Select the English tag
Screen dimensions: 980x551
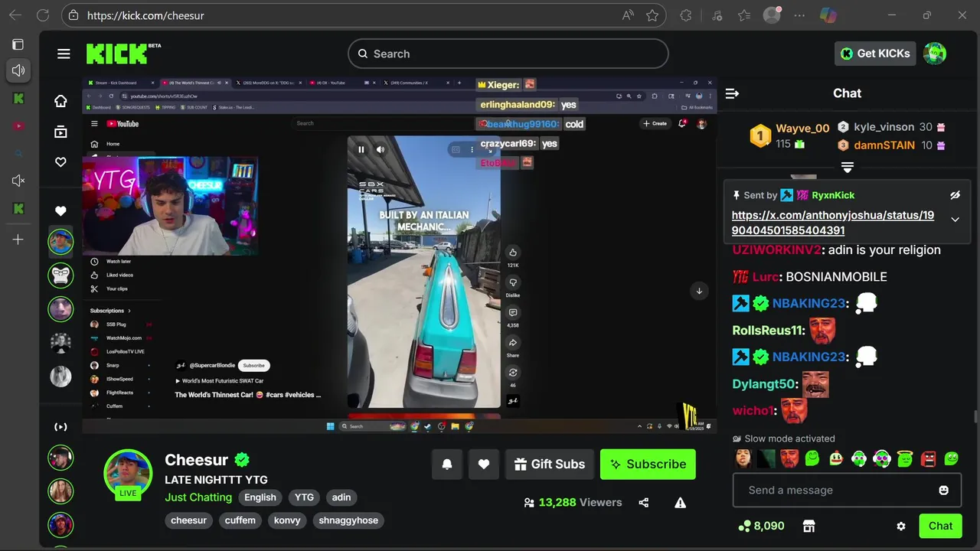point(260,497)
